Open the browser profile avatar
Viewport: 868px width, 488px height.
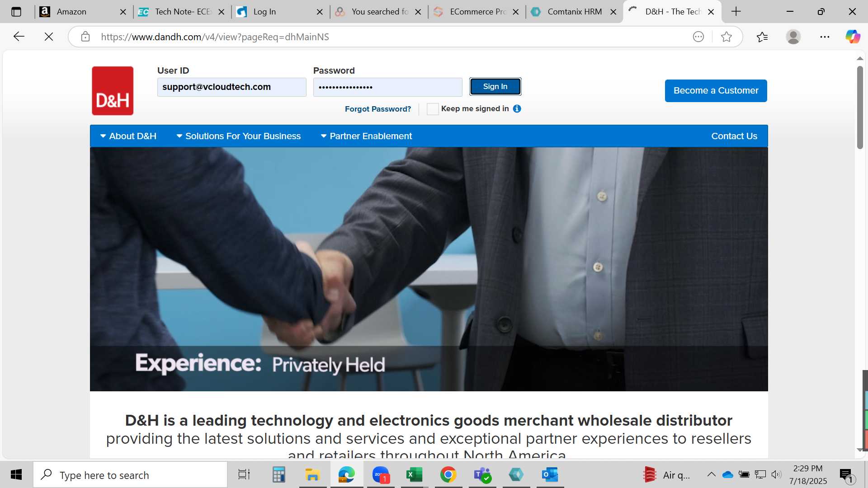[x=793, y=37]
